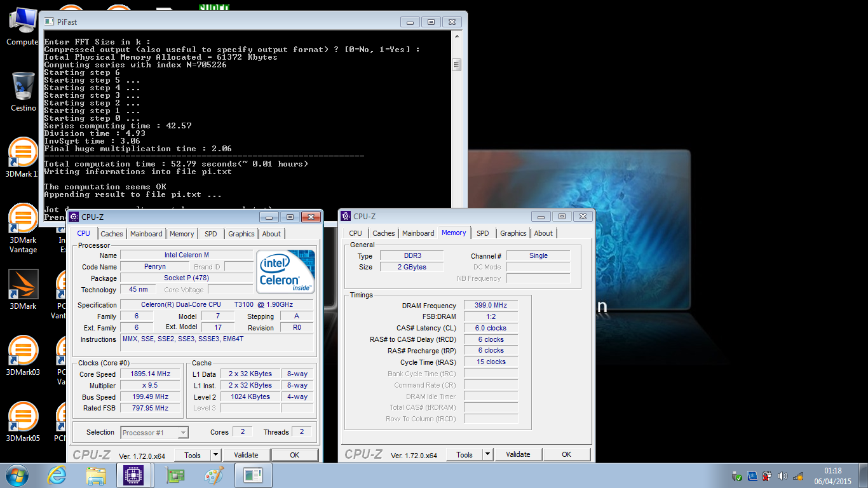Click the Core Speed value 1895.14 MHz
The image size is (868, 488).
pos(150,374)
